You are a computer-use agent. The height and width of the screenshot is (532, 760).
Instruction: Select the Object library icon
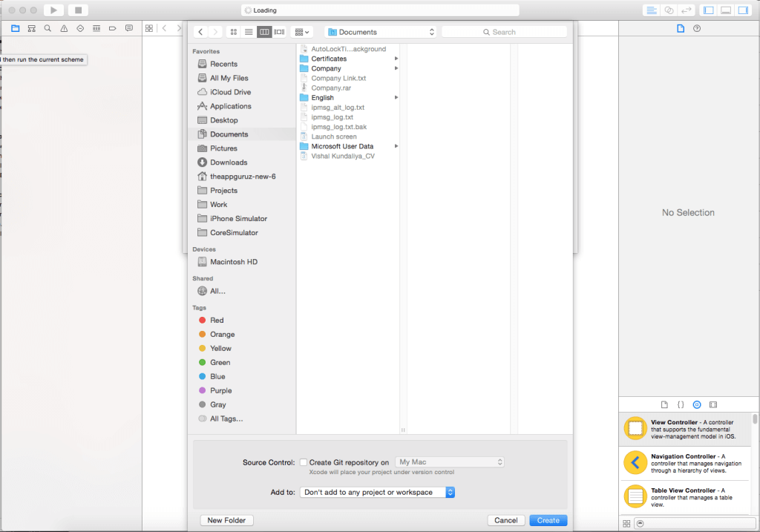(697, 404)
